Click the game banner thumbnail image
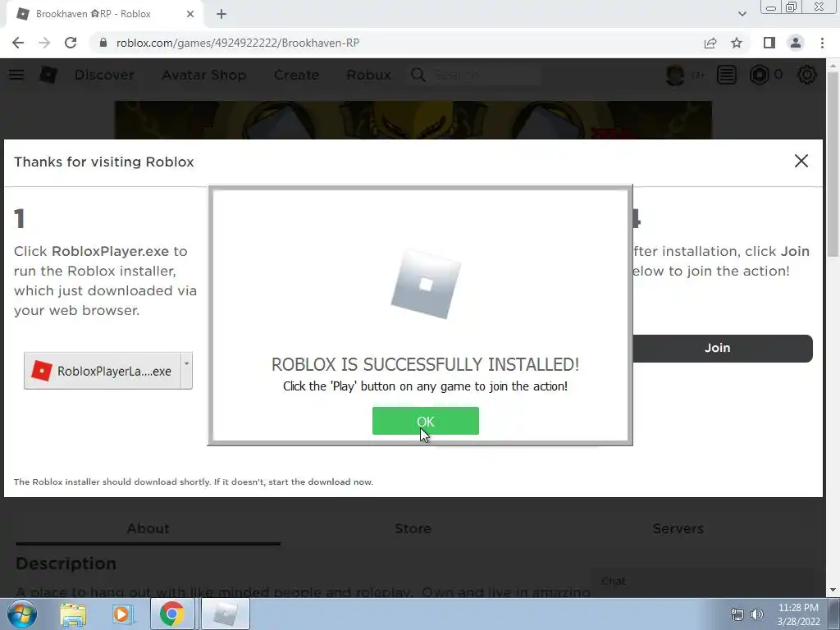This screenshot has height=630, width=840. click(413, 120)
